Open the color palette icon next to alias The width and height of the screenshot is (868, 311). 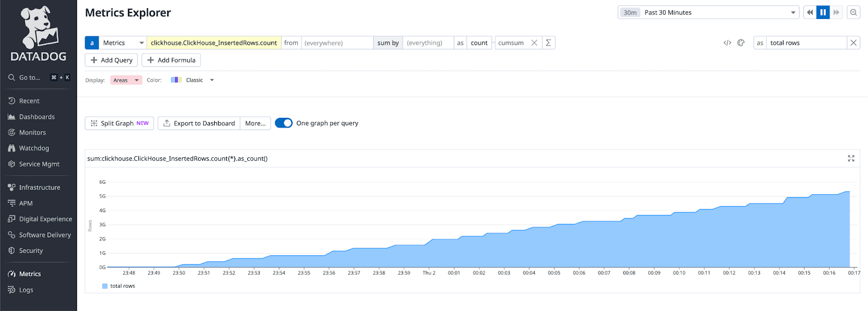(741, 43)
